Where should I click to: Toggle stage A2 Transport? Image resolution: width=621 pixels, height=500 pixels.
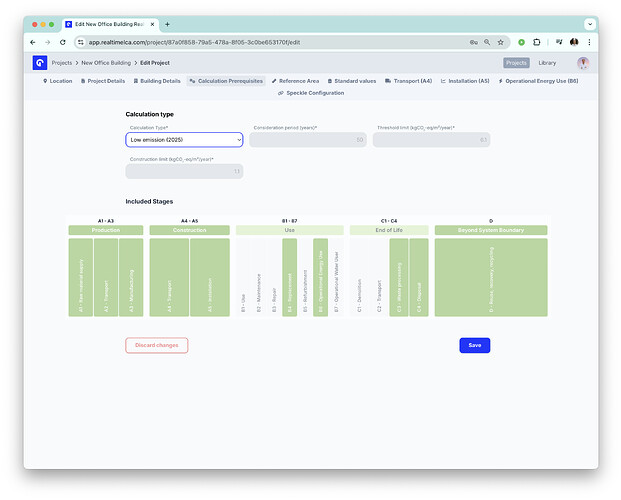106,277
